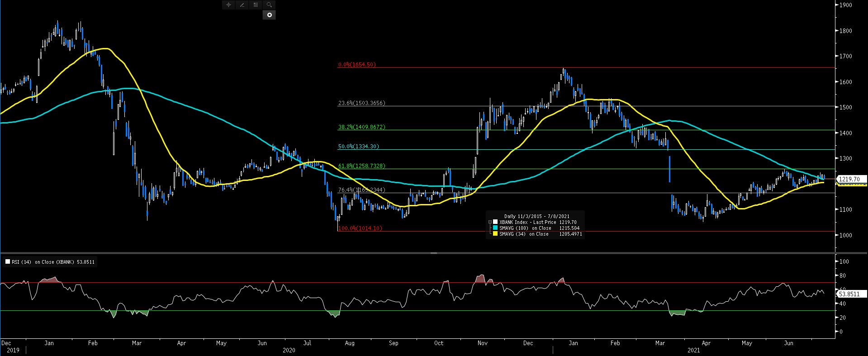The height and width of the screenshot is (356, 868).
Task: Click the 'Daily 11/3/2015 - 7/8/2021' legend header
Action: pos(536,216)
